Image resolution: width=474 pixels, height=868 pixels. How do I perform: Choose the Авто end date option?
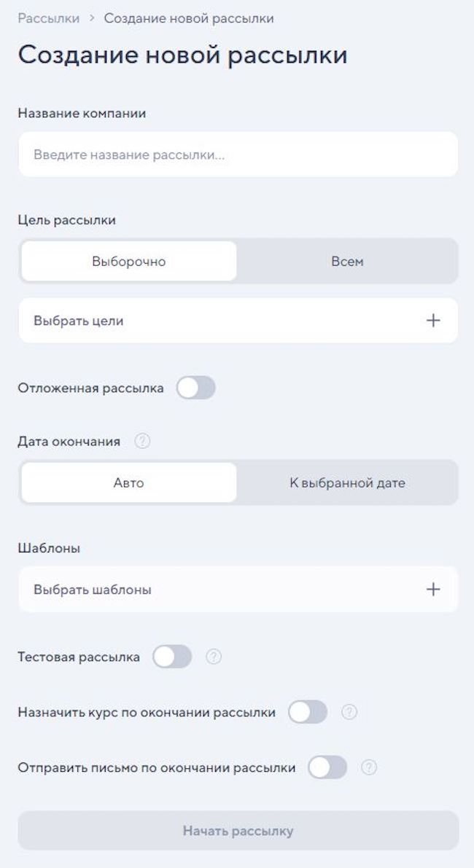click(x=129, y=483)
